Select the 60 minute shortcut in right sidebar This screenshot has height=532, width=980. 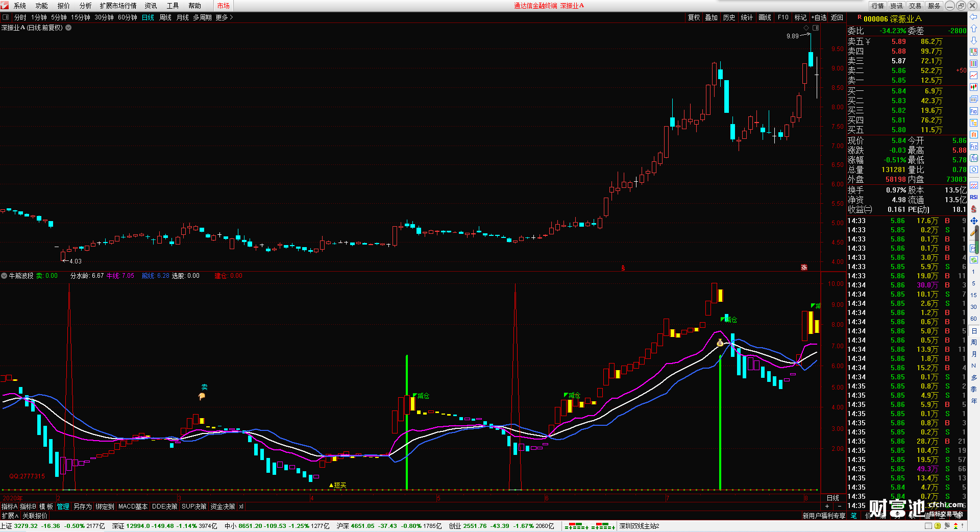pos(973,319)
